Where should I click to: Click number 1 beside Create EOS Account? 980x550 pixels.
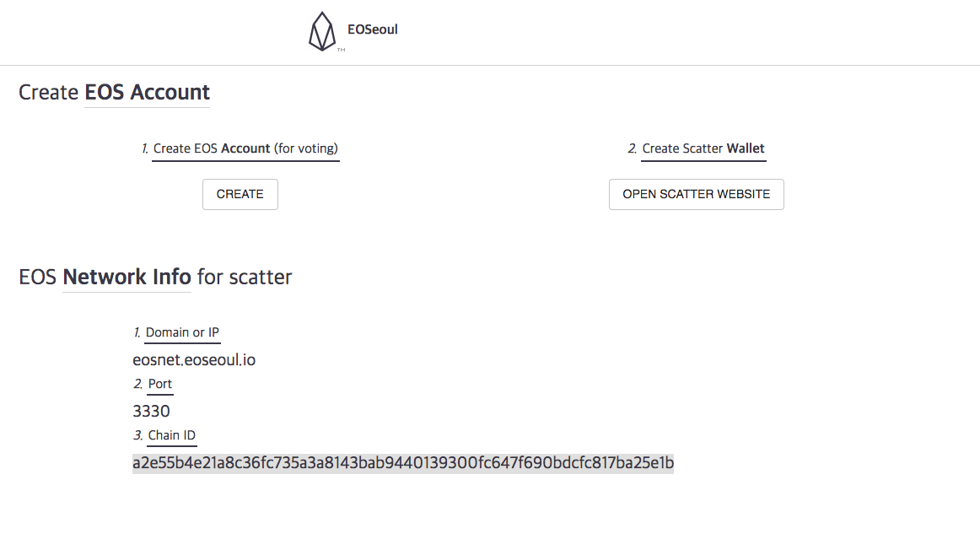pyautogui.click(x=145, y=148)
